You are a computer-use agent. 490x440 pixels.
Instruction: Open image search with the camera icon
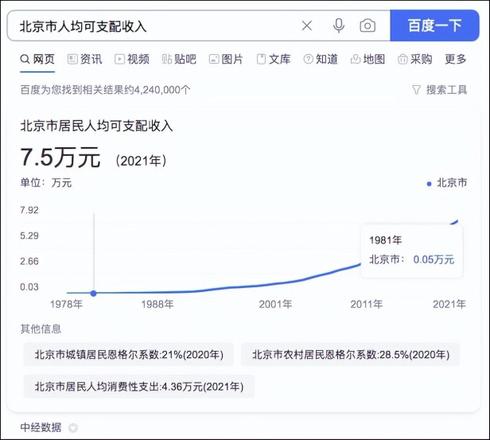point(367,25)
